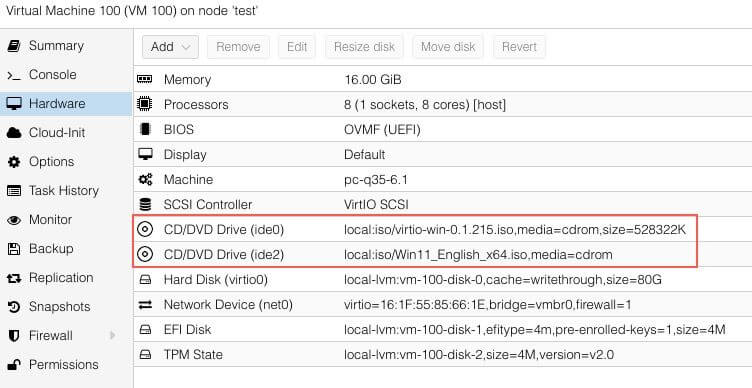Click the Resize disk button
752x388 pixels.
coord(364,47)
